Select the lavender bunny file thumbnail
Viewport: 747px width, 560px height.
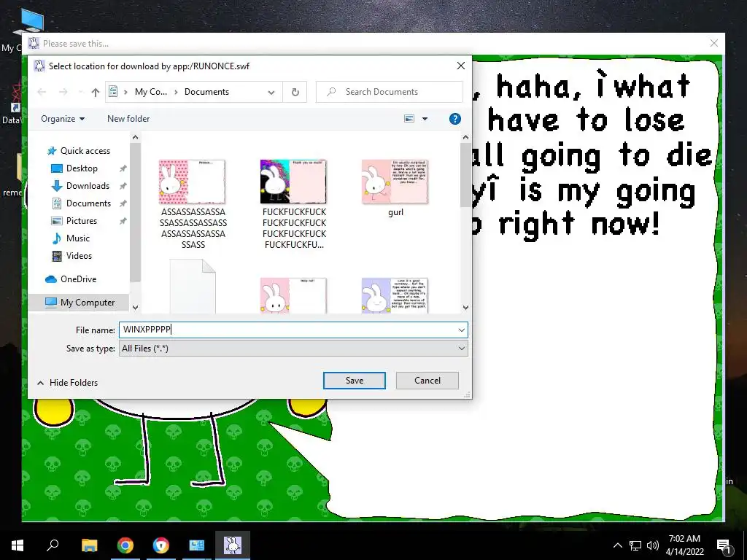click(395, 295)
